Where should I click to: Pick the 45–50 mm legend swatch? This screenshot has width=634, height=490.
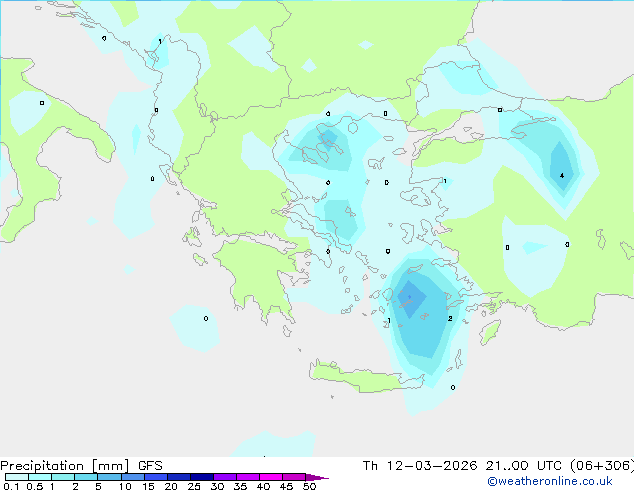(294, 477)
